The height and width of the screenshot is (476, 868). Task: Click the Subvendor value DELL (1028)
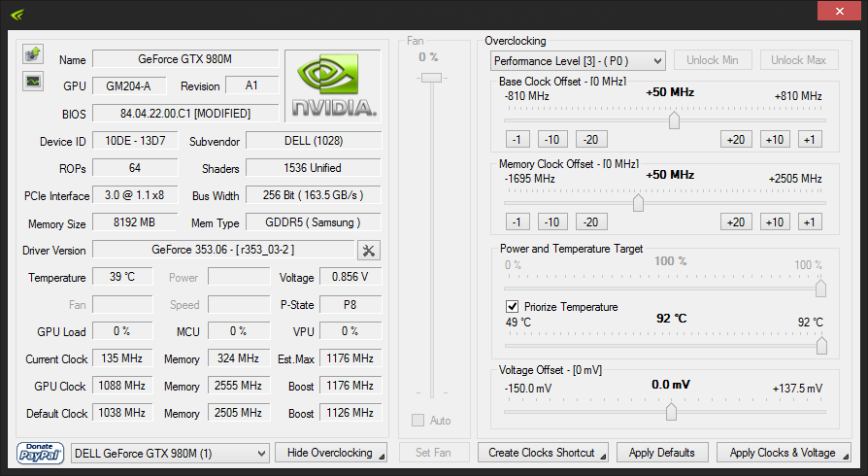tap(314, 141)
